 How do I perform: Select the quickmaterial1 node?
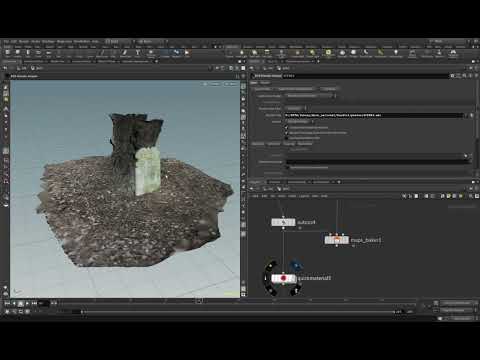pos(283,278)
